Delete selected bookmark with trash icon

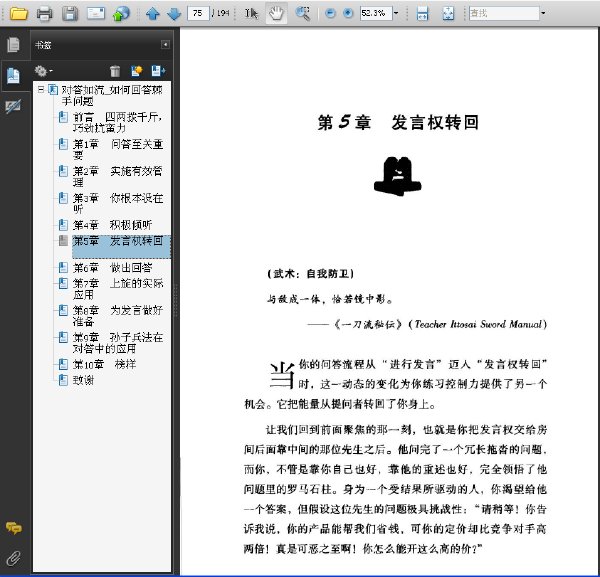[x=115, y=71]
